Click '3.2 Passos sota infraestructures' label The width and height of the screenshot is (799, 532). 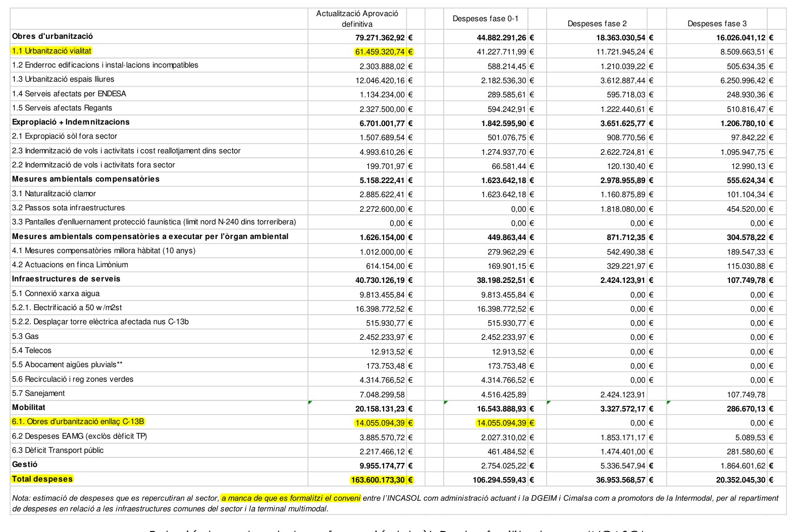pyautogui.click(x=68, y=208)
